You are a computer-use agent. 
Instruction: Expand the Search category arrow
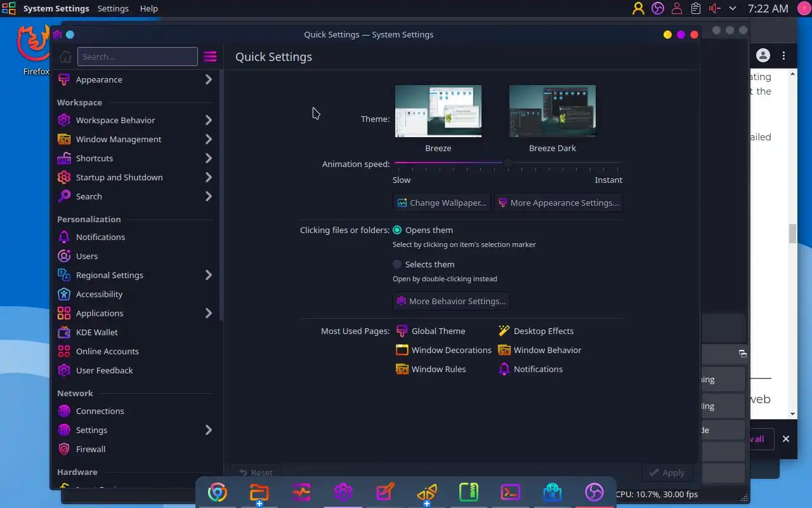[x=208, y=196]
